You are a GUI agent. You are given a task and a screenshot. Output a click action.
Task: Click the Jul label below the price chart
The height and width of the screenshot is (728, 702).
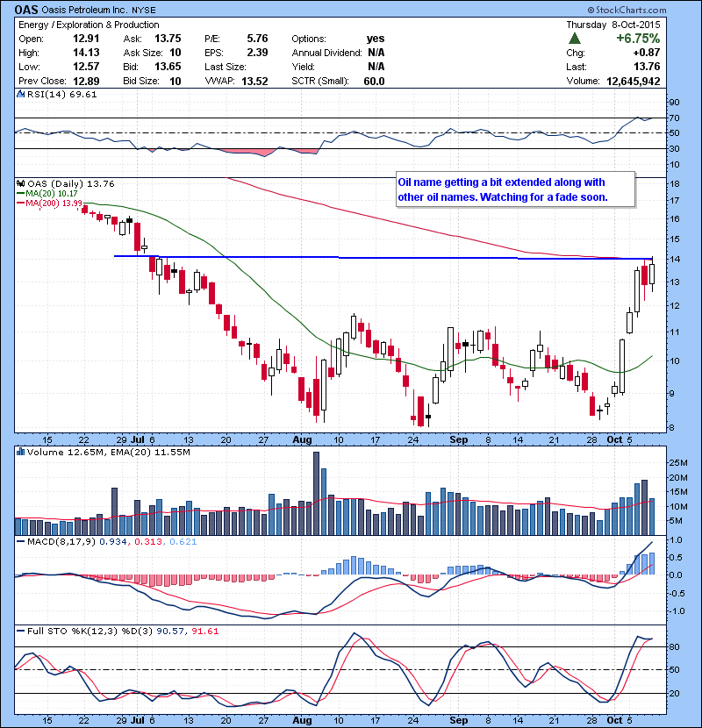tap(137, 439)
